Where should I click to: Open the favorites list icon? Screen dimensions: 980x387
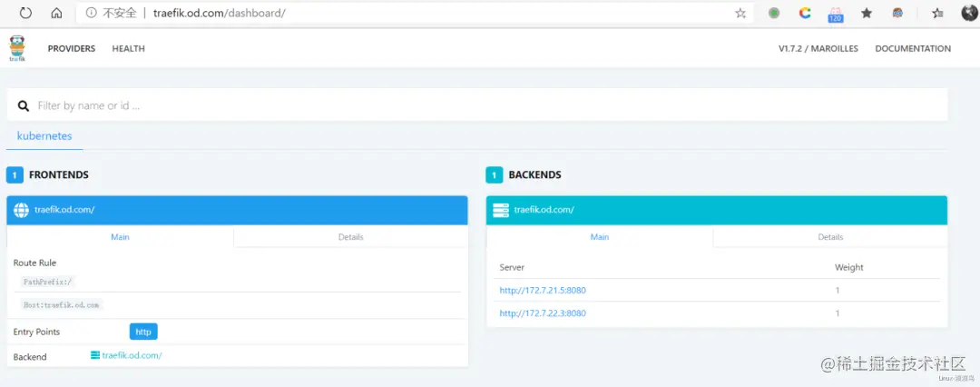(x=937, y=13)
